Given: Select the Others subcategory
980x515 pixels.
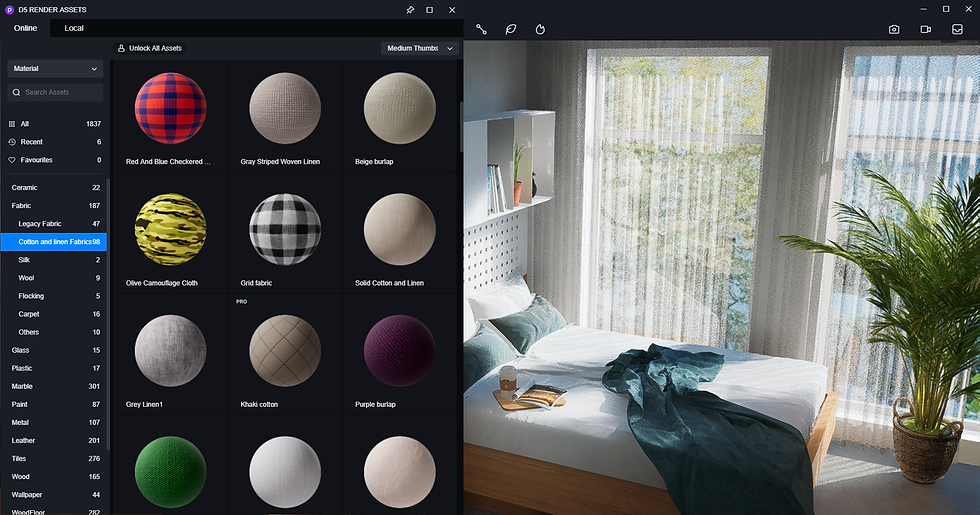Looking at the screenshot, I should [x=54, y=332].
